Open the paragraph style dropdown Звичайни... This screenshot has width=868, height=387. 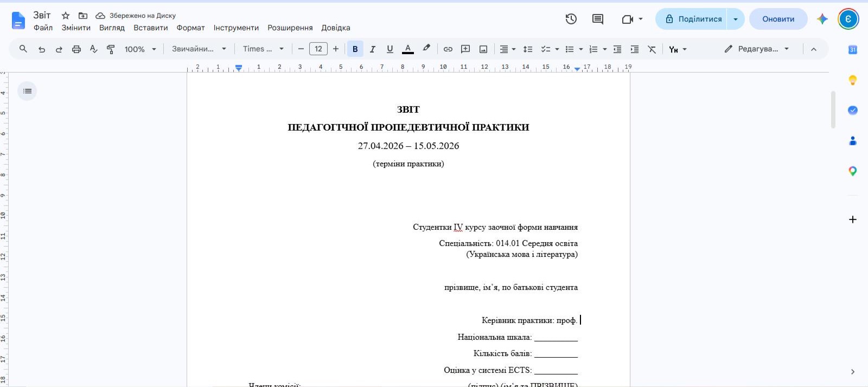tap(199, 49)
